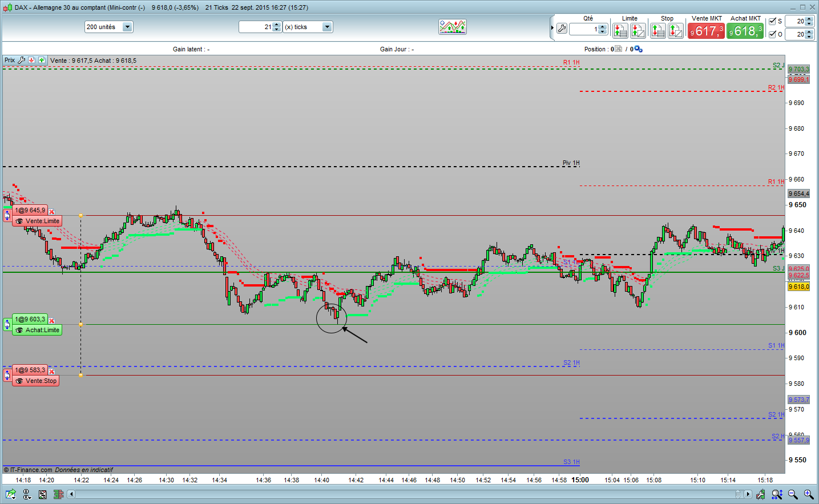The height and width of the screenshot is (504, 819).
Task: Open the (x) ticks timeframe dropdown
Action: (x=326, y=27)
